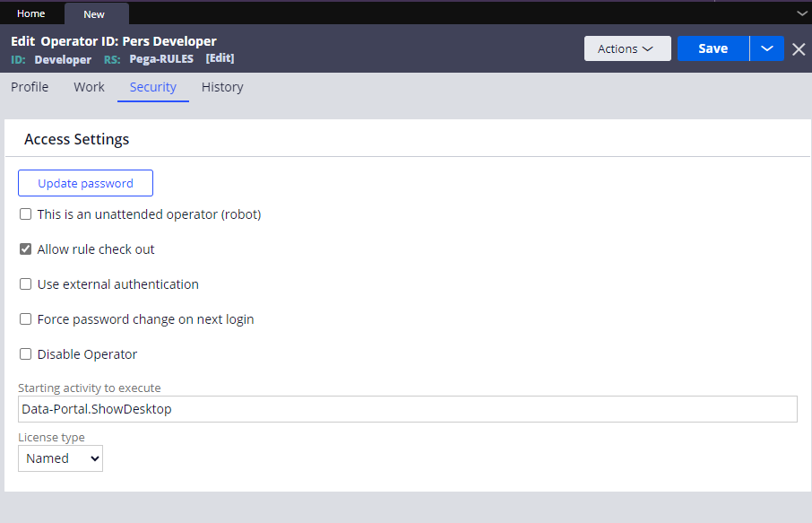Click the [Edit] ruleset link
The height and width of the screenshot is (523, 812).
coord(220,58)
